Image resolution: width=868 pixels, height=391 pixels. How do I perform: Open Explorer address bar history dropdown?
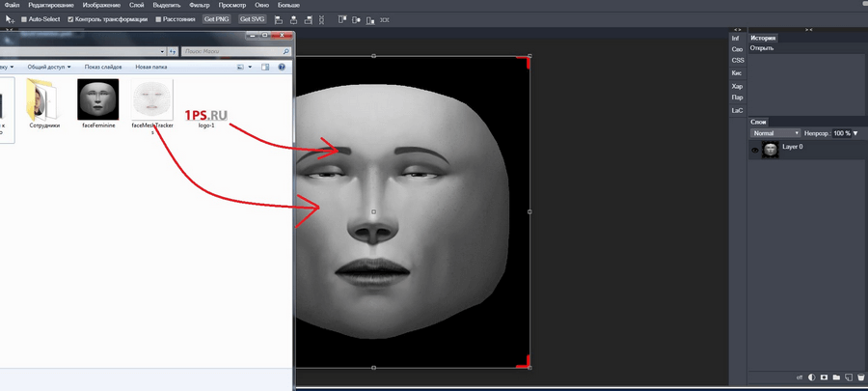click(162, 51)
